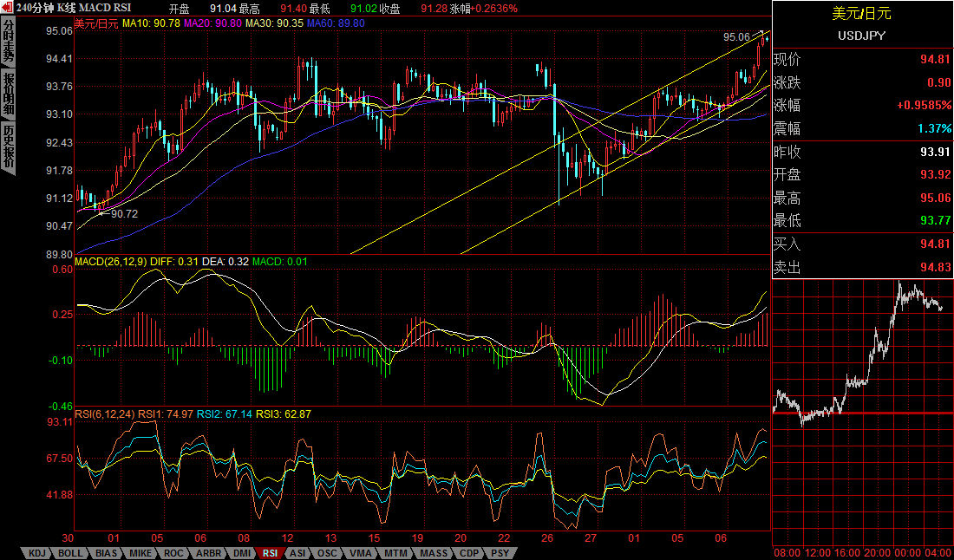Click the 最高 value 95.06 in the quote panel
The height and width of the screenshot is (560, 954).
936,199
